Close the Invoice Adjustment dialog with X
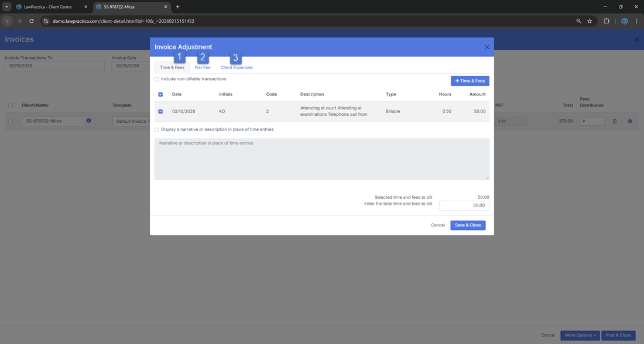Screen dimensions: 644x344 (487, 47)
